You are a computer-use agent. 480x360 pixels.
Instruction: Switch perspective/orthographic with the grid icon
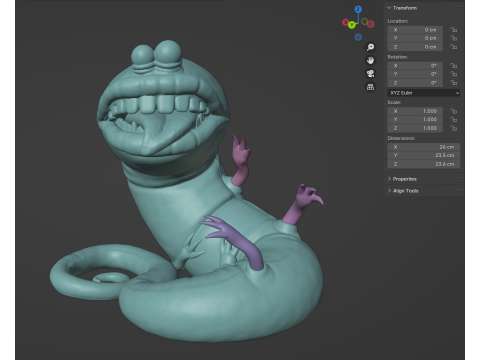point(370,87)
